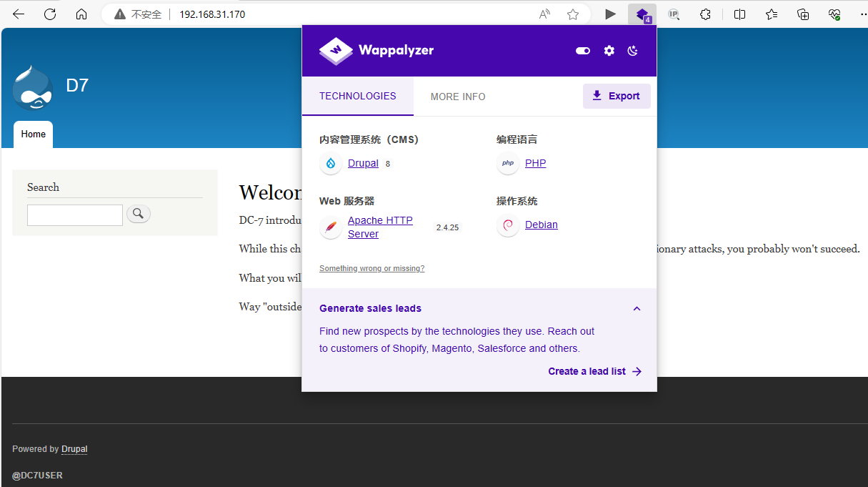
Task: Click the address bar URL 192.168.31.170
Action: click(212, 14)
